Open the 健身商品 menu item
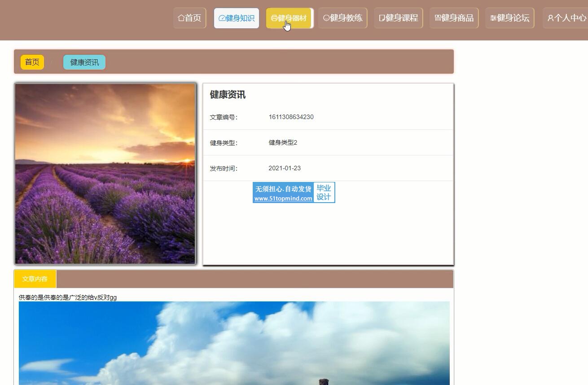The height and width of the screenshot is (385, 588). 454,18
